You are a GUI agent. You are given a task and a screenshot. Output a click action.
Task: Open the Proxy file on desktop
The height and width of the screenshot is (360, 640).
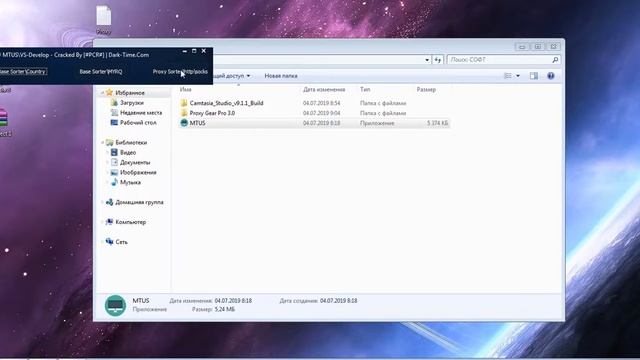click(104, 20)
